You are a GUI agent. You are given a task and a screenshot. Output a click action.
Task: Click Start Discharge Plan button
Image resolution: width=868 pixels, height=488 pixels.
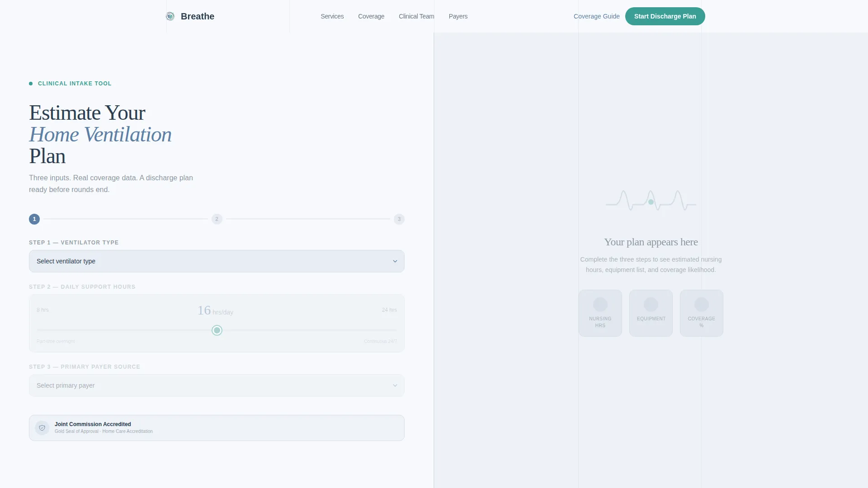[665, 16]
